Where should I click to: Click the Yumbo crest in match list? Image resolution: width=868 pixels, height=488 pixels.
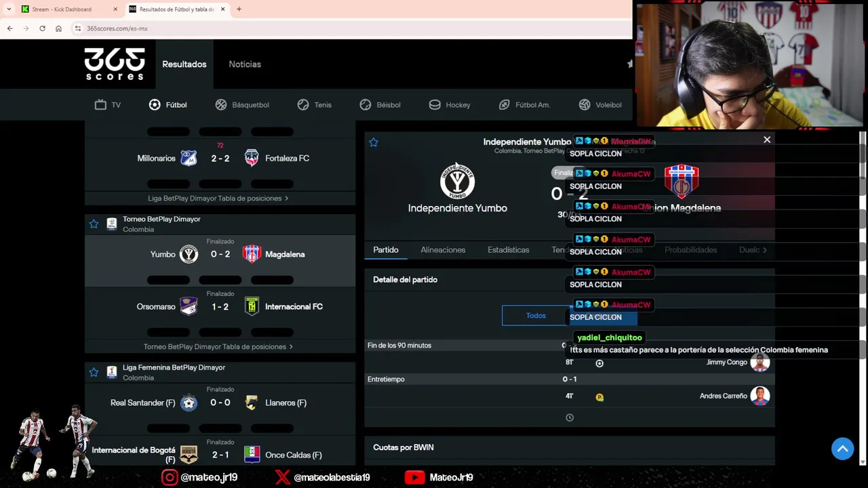pyautogui.click(x=189, y=254)
